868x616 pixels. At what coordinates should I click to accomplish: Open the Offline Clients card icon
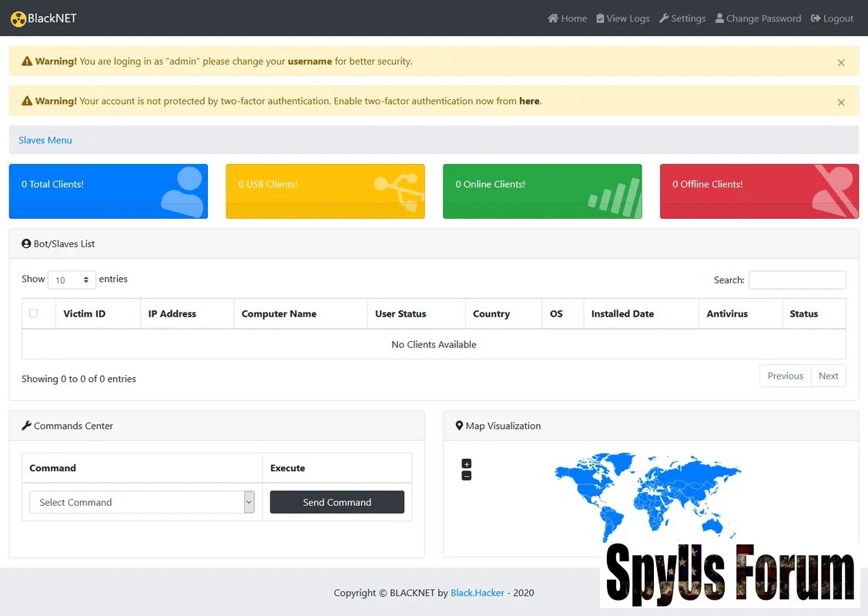click(x=833, y=191)
